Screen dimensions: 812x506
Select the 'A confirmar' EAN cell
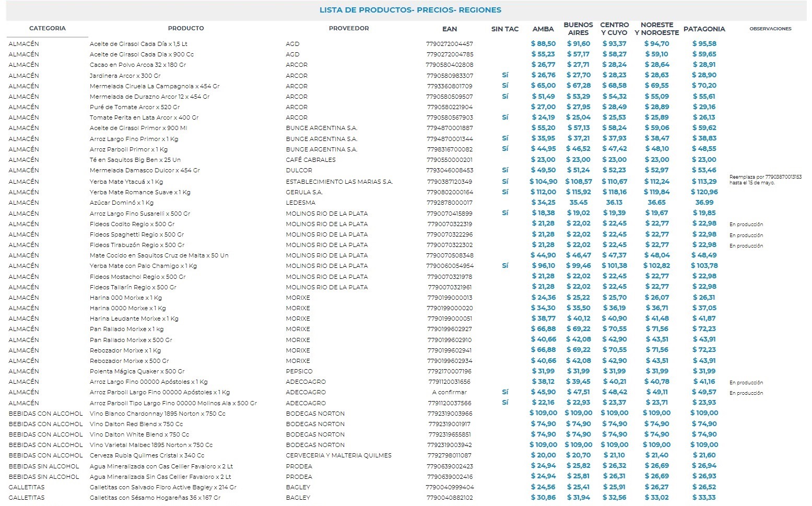pos(450,392)
